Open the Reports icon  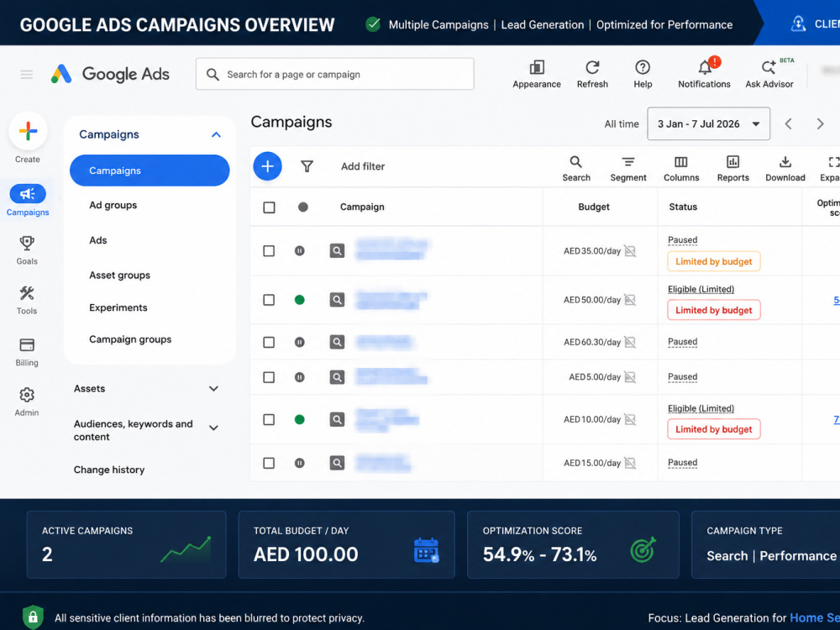click(x=732, y=162)
